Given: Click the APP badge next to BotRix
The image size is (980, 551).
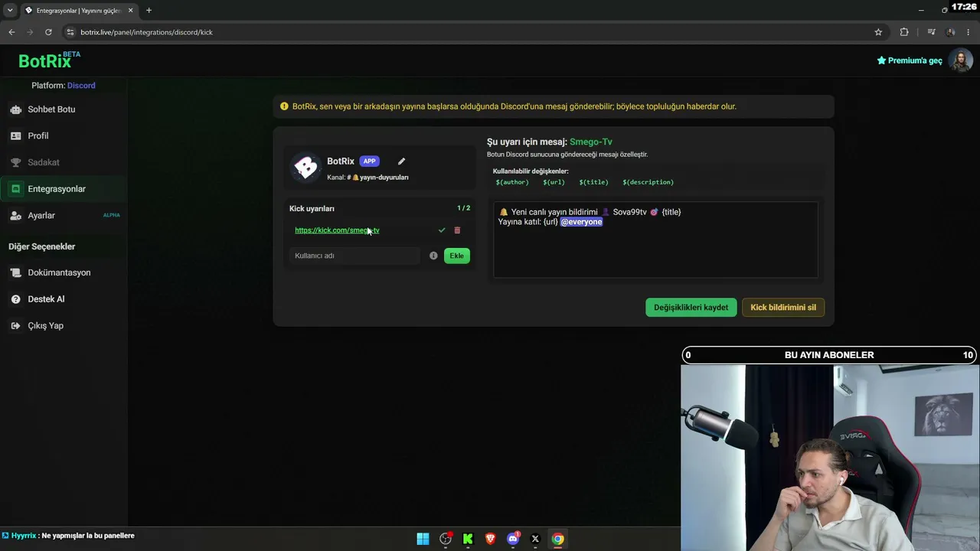Looking at the screenshot, I should tap(370, 161).
